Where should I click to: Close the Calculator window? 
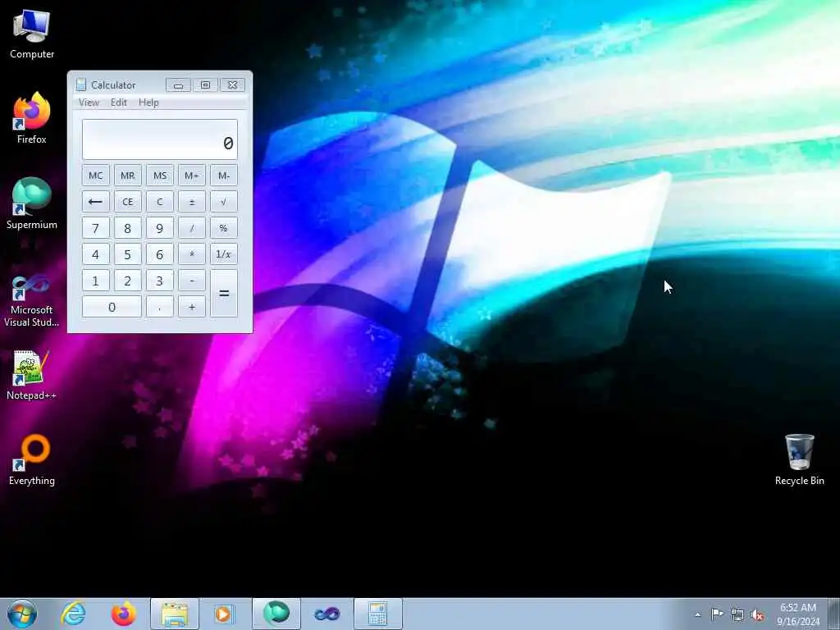tap(232, 84)
